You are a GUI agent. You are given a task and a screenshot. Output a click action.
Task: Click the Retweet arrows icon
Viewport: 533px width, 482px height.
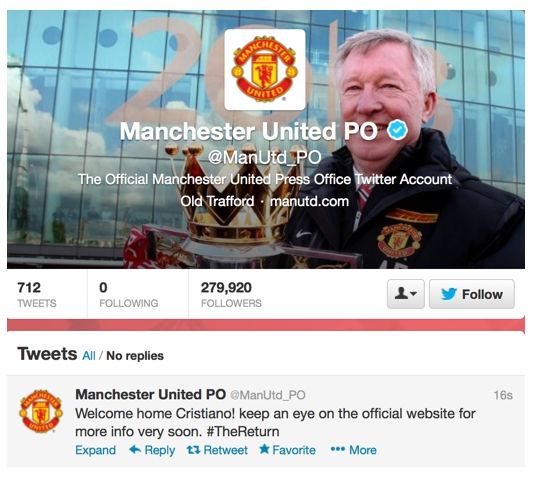pyautogui.click(x=193, y=450)
